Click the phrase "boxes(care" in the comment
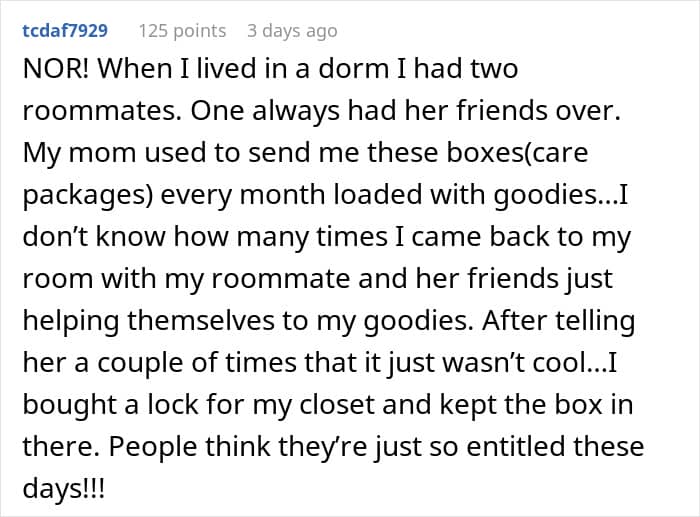 tap(517, 153)
